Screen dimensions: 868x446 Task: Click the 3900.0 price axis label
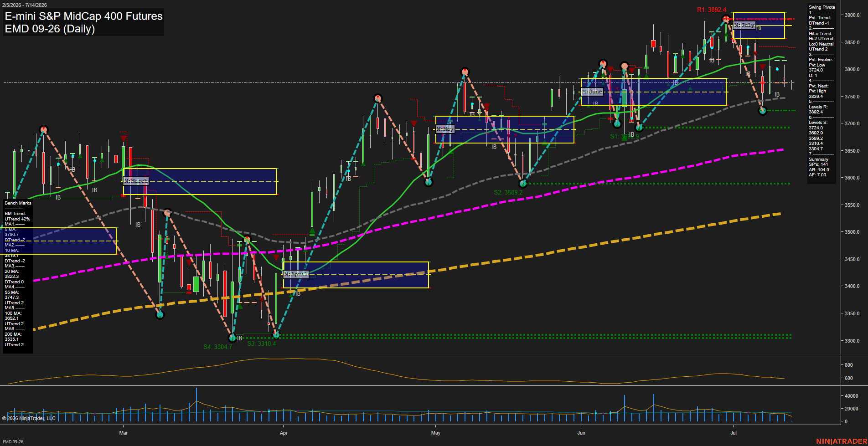[852, 15]
